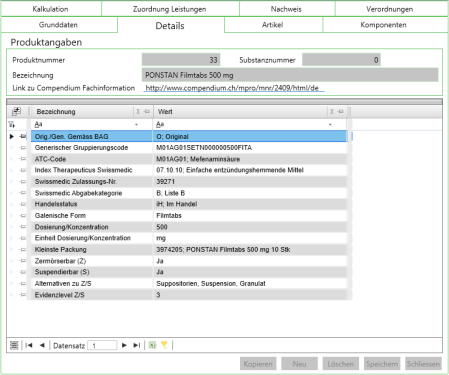449x375 pixels.
Task: Pin the Swissmedic Abgabekategorie row
Action: [x=23, y=193]
